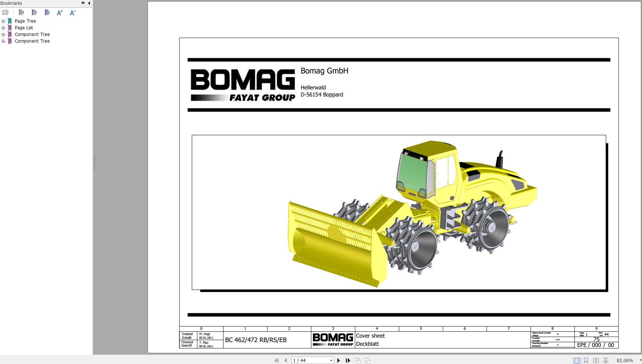Click the 'BC 462/472 RB/RS/EB' title text
Screen dimensions: 642x364
pyautogui.click(x=256, y=340)
